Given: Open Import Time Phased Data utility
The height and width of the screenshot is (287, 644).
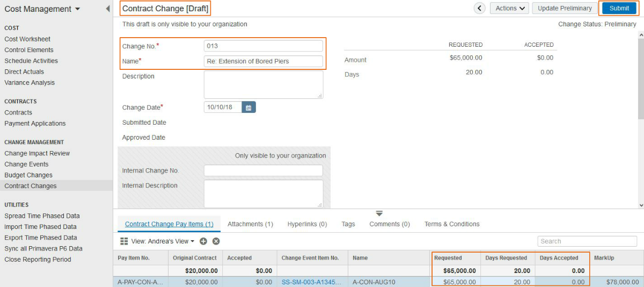Looking at the screenshot, I should point(40,227).
